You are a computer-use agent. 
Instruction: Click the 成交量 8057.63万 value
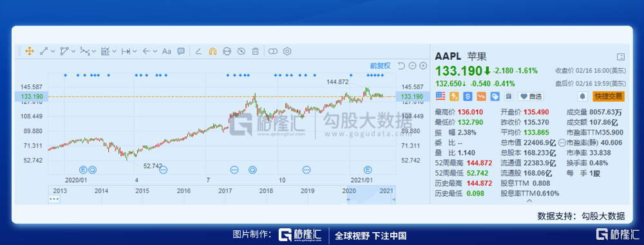pos(606,112)
